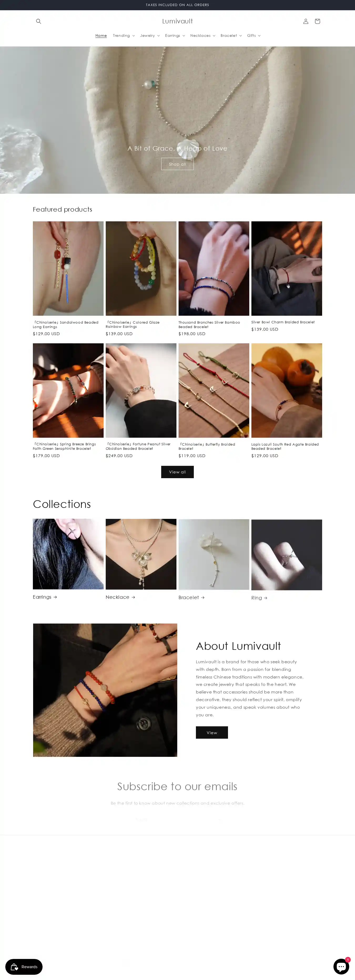
Task: Click the Shop all hero button
Action: point(177,164)
